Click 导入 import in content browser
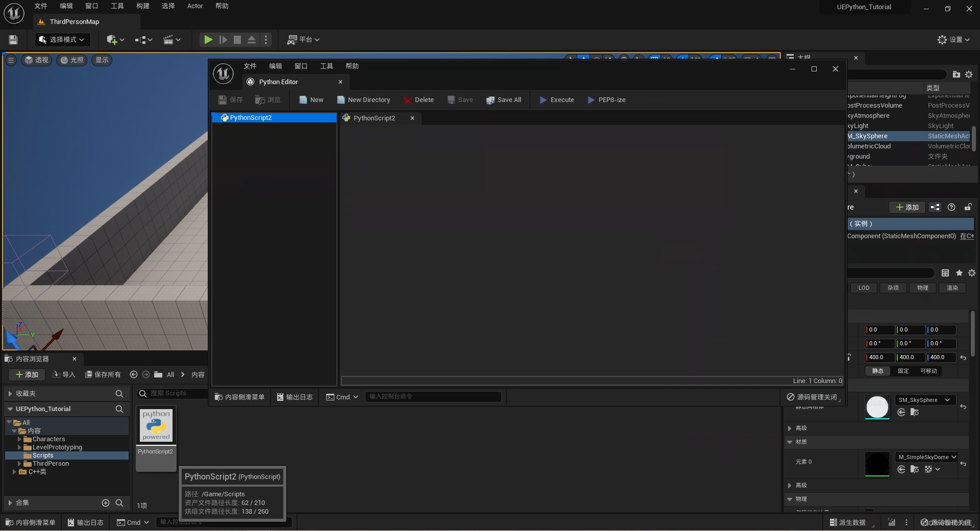 [x=64, y=375]
